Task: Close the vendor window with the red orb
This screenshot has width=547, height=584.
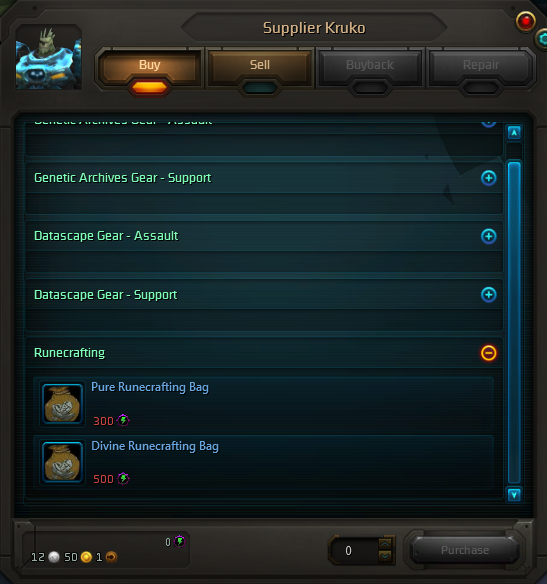Action: [525, 21]
